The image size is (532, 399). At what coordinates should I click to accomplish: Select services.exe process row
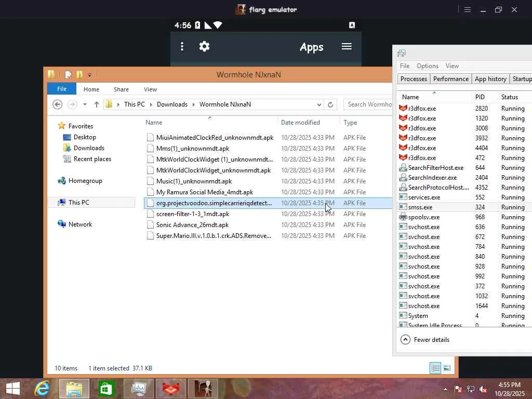464,197
